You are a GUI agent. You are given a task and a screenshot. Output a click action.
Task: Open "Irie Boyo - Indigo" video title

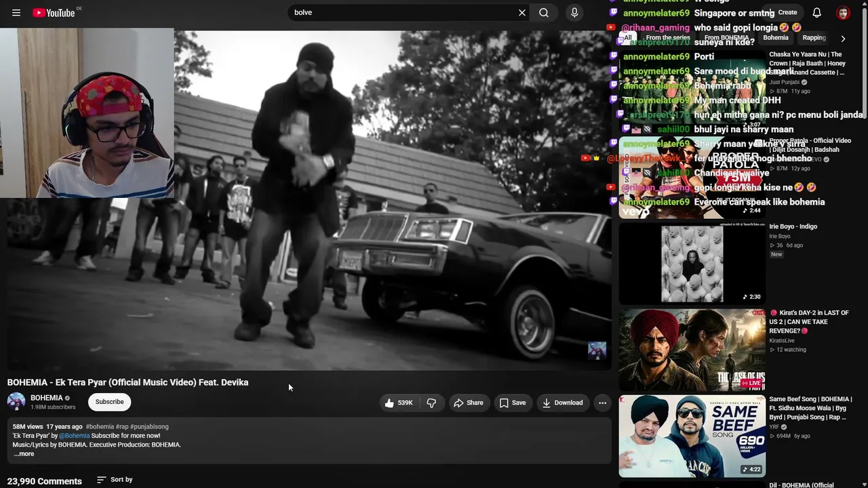pos(793,226)
